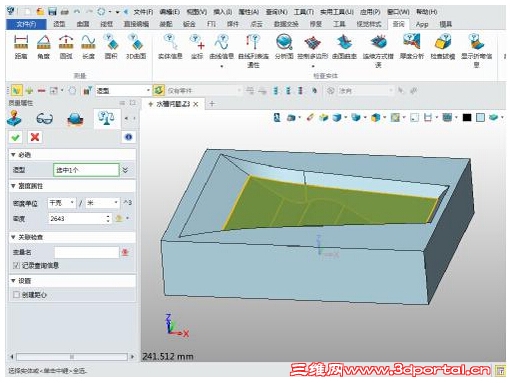Viewport: 510px width, 383px height.
Task: Enable the 创建质心 checkbox
Action: click(x=16, y=295)
